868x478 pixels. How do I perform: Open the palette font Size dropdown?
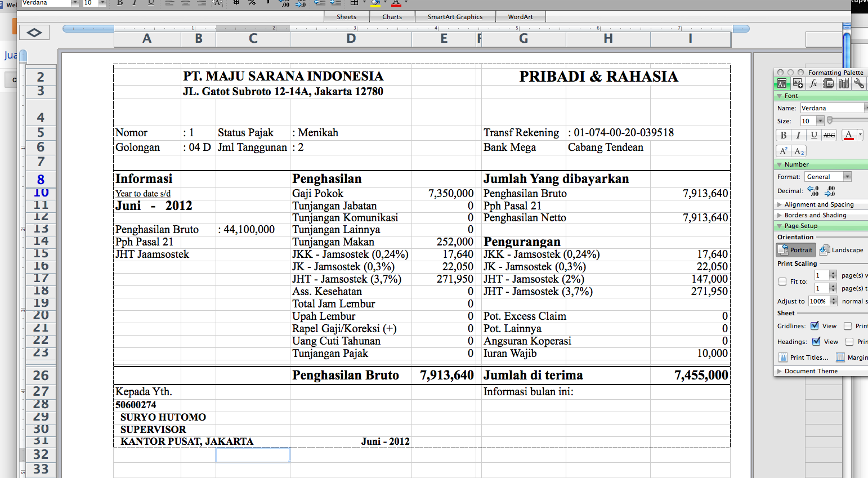(820, 120)
